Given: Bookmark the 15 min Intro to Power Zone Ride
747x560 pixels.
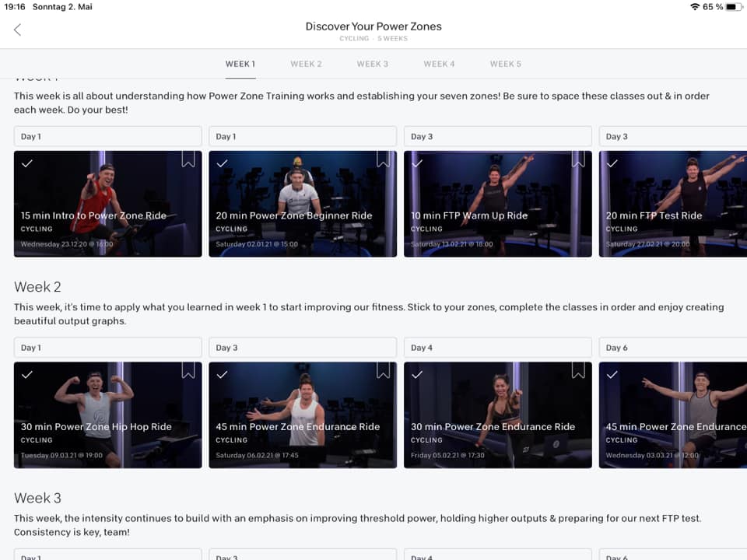Looking at the screenshot, I should [x=188, y=159].
